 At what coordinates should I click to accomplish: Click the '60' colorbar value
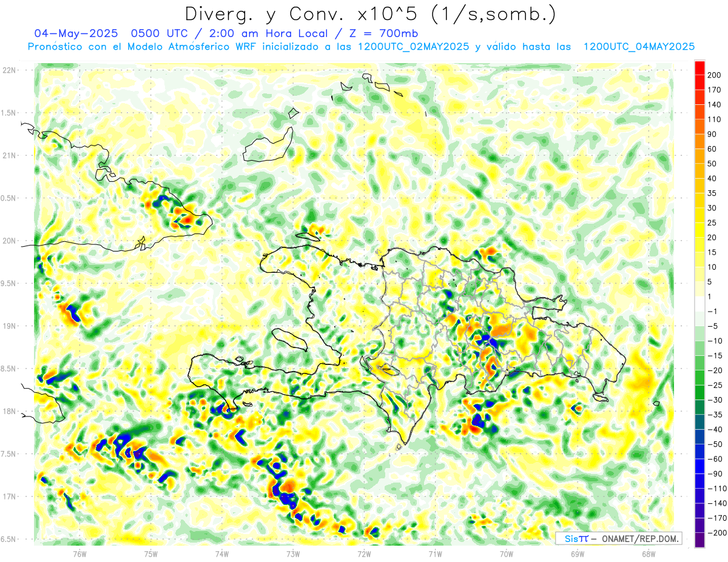[x=712, y=149]
